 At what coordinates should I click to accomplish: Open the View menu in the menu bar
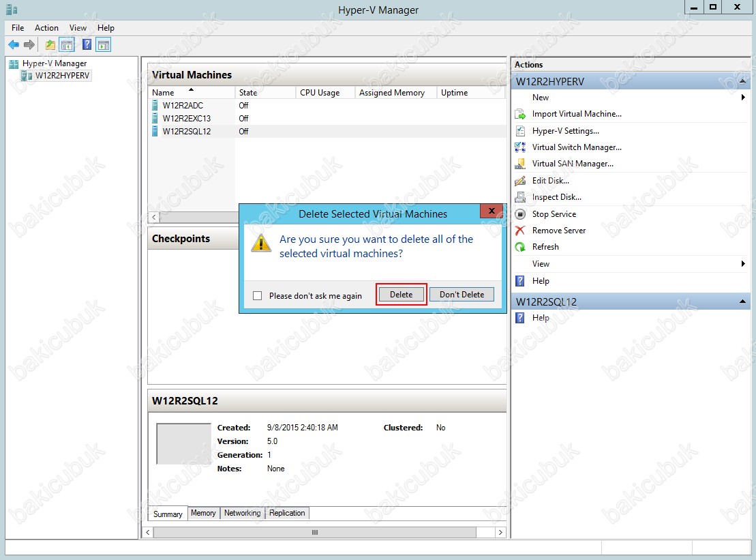point(78,28)
